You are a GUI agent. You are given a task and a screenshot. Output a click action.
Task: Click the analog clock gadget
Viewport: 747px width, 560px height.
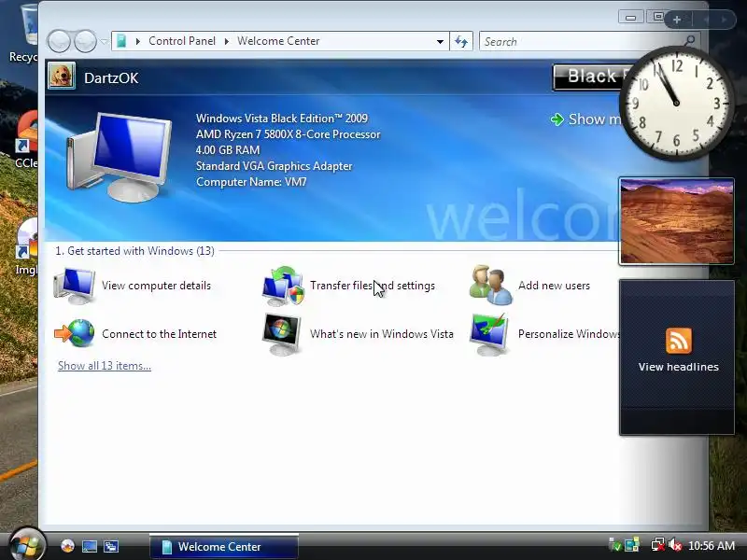(x=676, y=103)
